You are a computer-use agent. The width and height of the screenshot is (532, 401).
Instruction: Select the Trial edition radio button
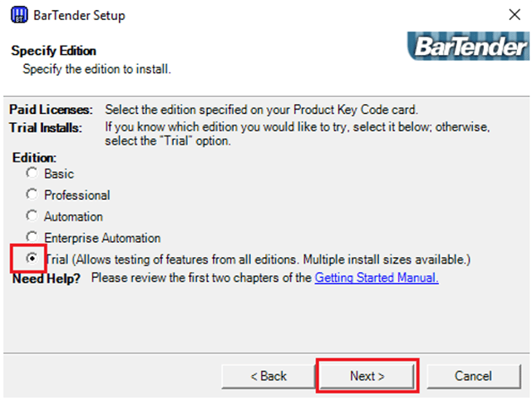(x=32, y=259)
